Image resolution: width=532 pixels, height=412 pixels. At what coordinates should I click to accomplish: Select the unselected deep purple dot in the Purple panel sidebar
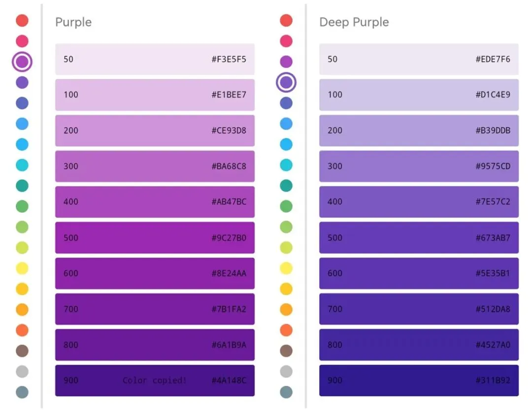22,82
